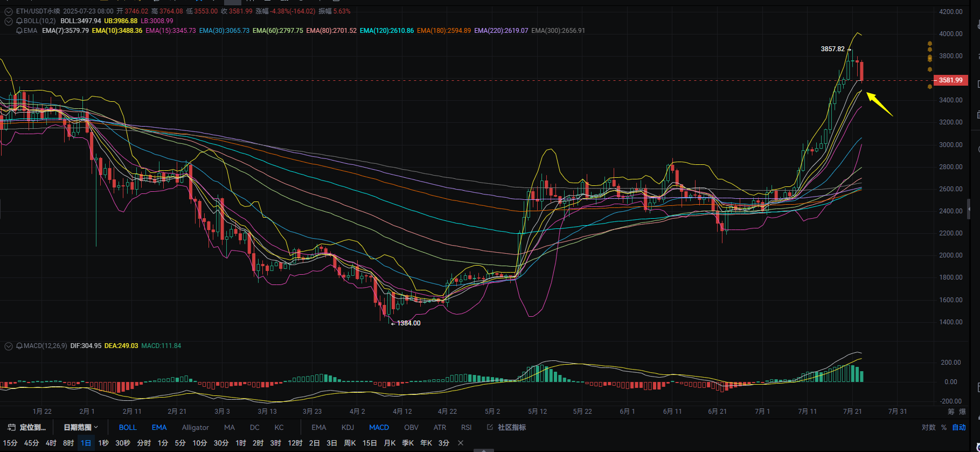
Task: Switch to the 3日 timeframe
Action: click(x=331, y=443)
